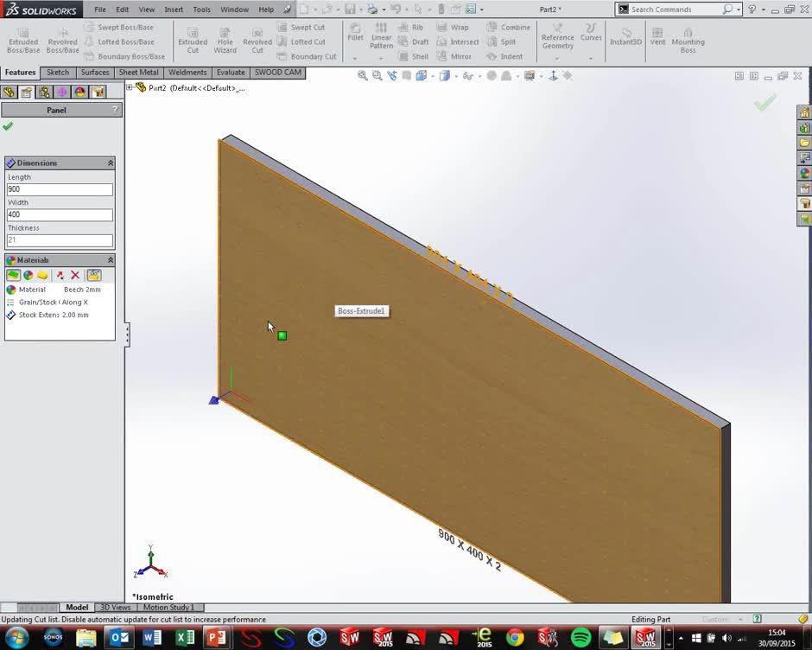Open the Hole Wizard tool
812x650 pixels.
click(x=225, y=38)
